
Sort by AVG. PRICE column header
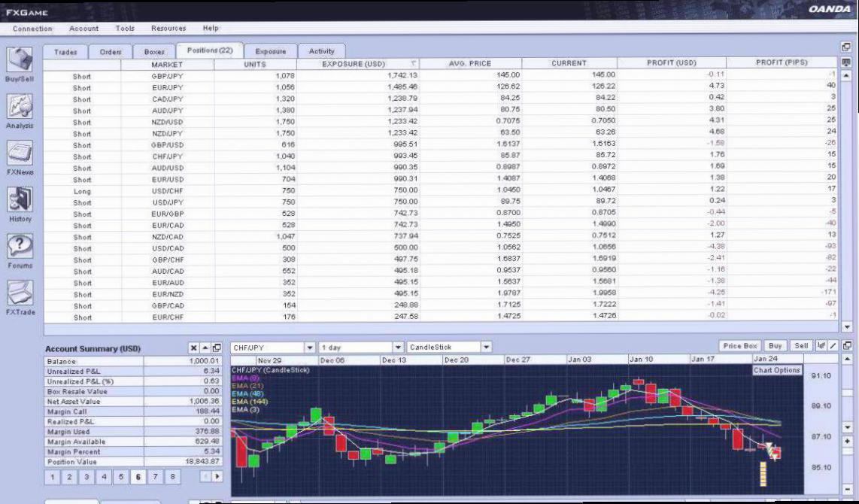[x=470, y=63]
